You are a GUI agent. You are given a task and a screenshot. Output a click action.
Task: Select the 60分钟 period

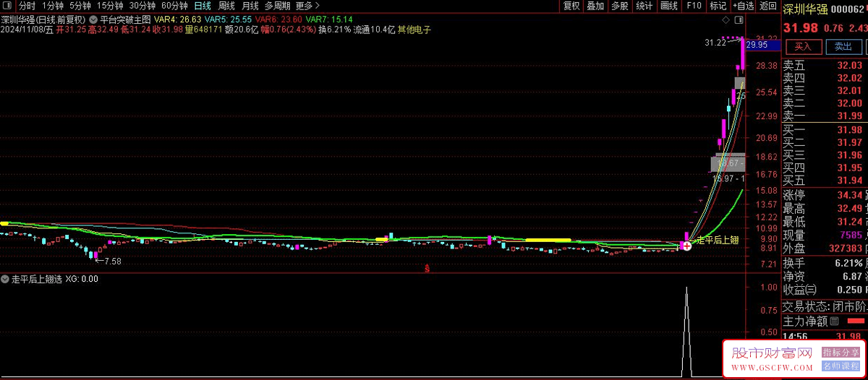coord(174,6)
